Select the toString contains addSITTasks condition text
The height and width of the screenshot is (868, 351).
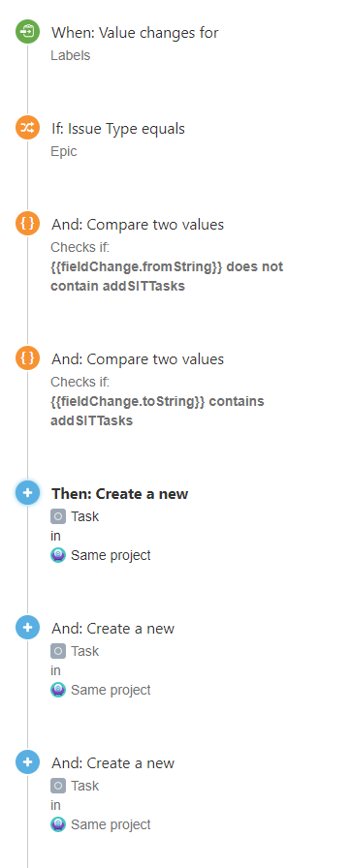point(157,411)
